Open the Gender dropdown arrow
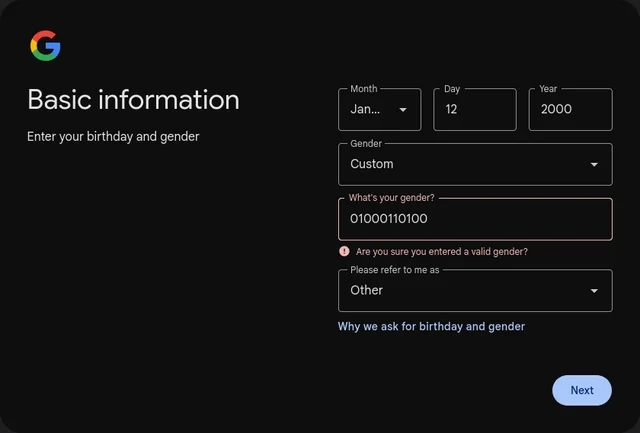640x433 pixels. click(x=594, y=164)
